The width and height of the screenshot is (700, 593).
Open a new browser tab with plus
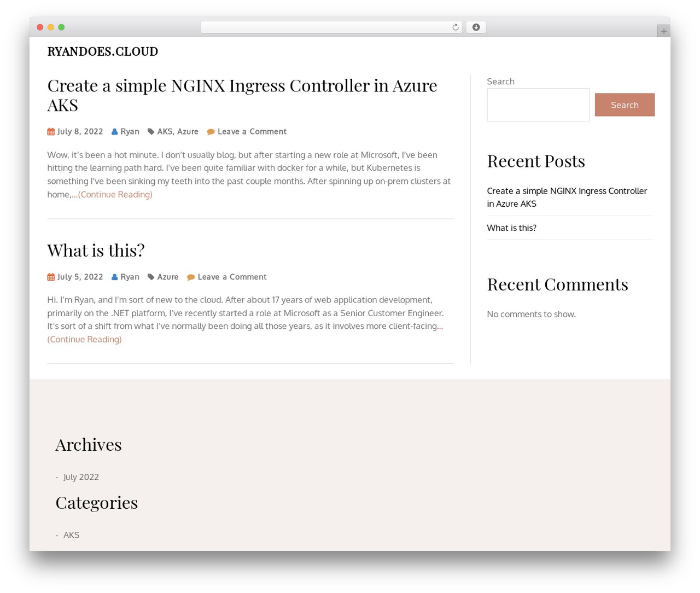pyautogui.click(x=663, y=31)
